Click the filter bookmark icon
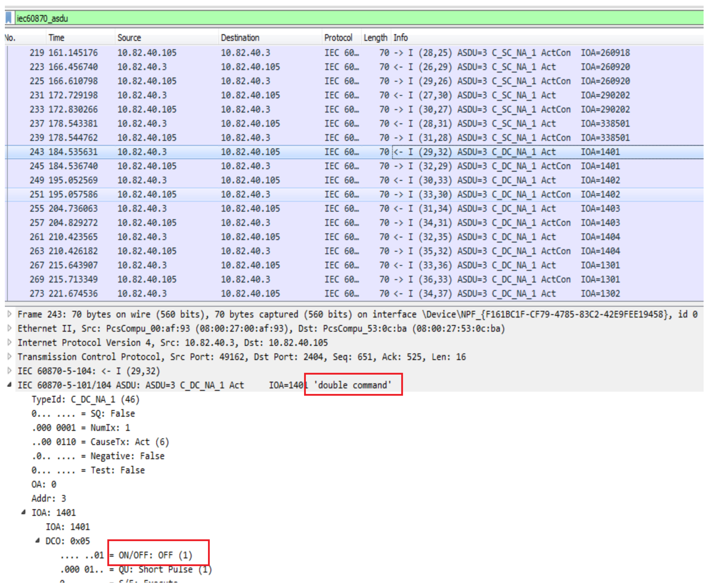 click(x=9, y=18)
